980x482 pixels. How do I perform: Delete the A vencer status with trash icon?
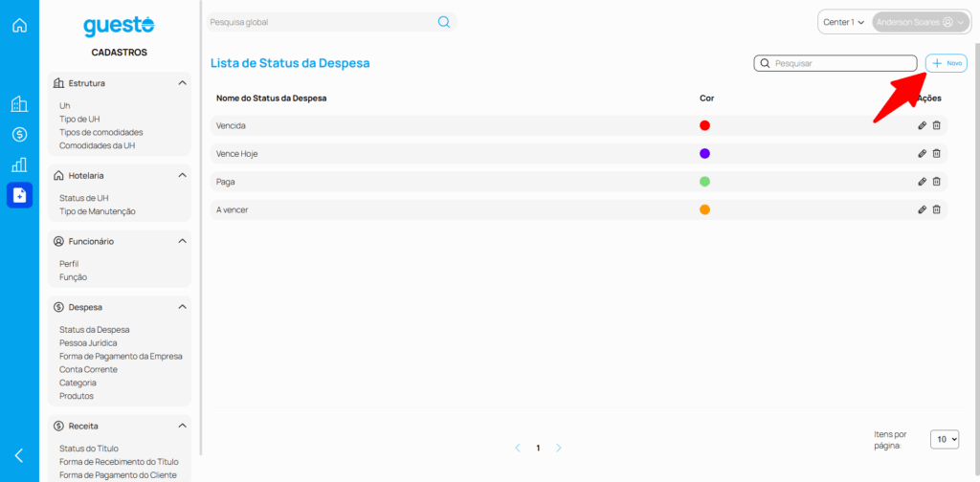(x=937, y=209)
